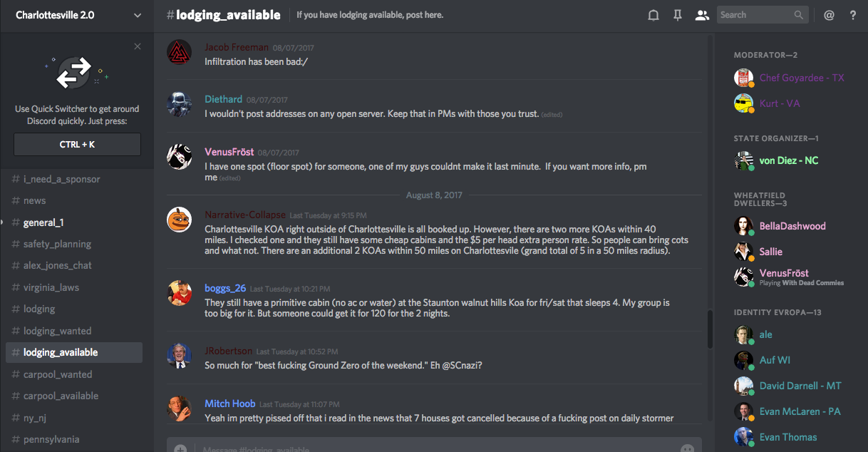The width and height of the screenshot is (868, 452).
Task: Click the chat scrollbar thumb
Action: point(710,329)
